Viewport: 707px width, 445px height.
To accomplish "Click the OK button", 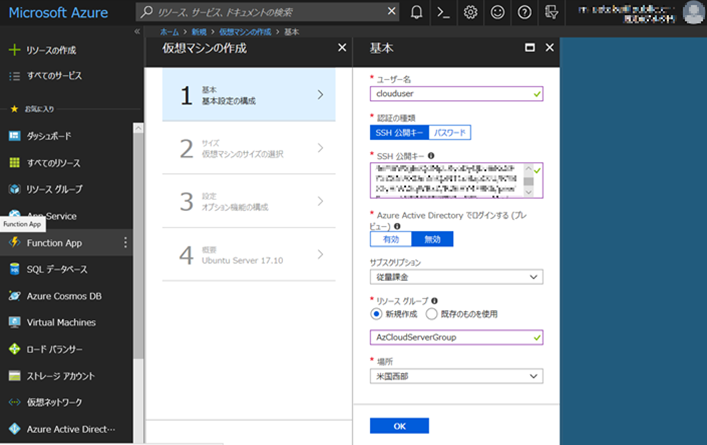I will (x=399, y=426).
